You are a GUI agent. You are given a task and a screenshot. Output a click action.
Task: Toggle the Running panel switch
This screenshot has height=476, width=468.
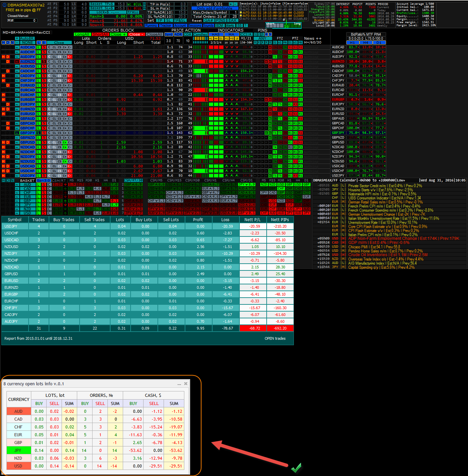[151, 25]
